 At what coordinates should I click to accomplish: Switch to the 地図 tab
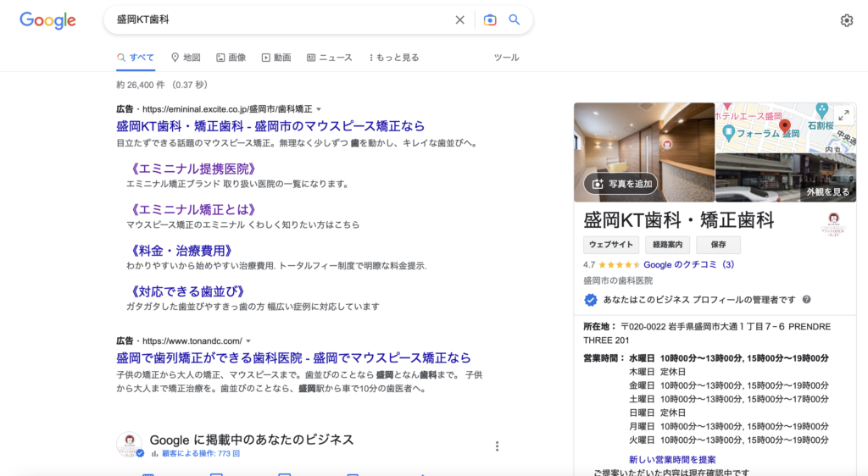pos(186,58)
